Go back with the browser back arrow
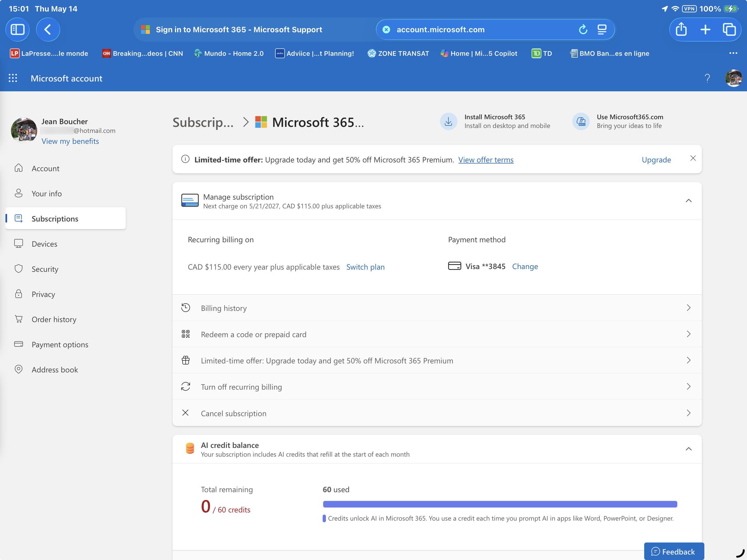This screenshot has height=560, width=747. [48, 30]
